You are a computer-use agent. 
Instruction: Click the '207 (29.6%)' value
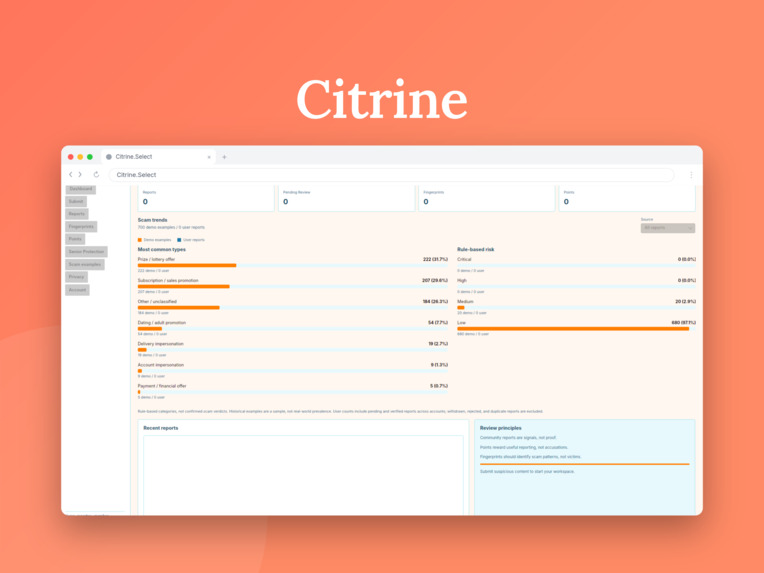(435, 280)
